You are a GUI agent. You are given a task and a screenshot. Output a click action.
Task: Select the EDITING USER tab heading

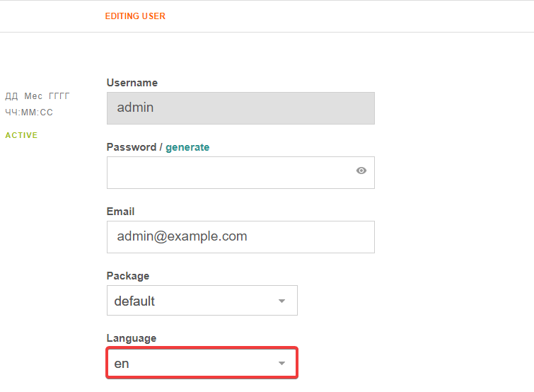click(x=135, y=16)
